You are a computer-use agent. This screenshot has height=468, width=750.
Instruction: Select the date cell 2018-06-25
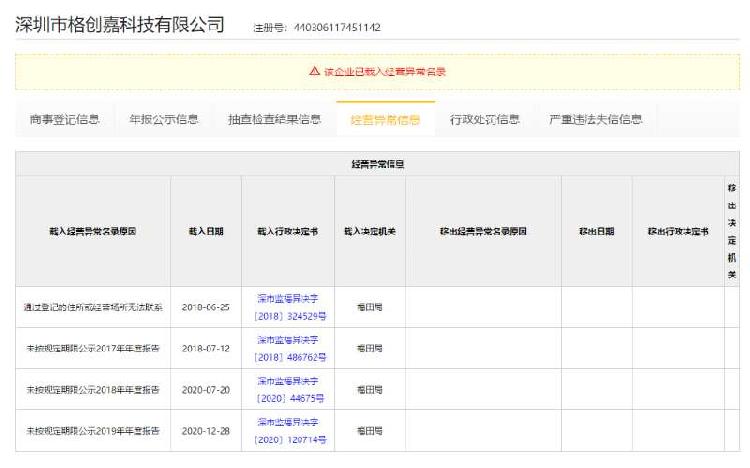[206, 307]
